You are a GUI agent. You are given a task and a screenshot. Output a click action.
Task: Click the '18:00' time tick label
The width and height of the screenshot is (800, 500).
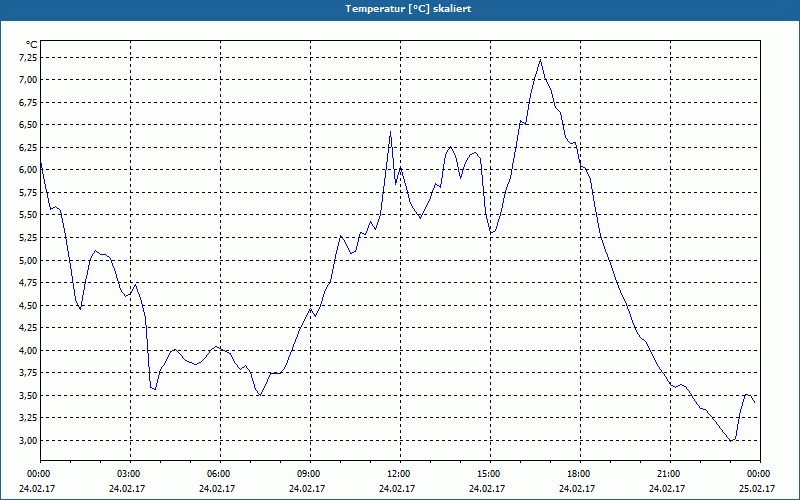click(x=578, y=474)
